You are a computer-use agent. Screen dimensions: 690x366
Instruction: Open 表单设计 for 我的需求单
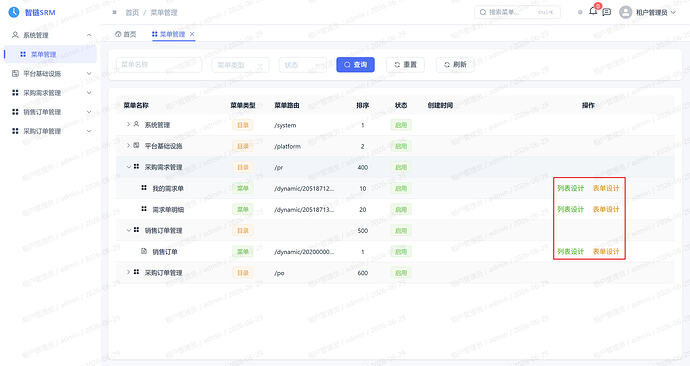606,188
